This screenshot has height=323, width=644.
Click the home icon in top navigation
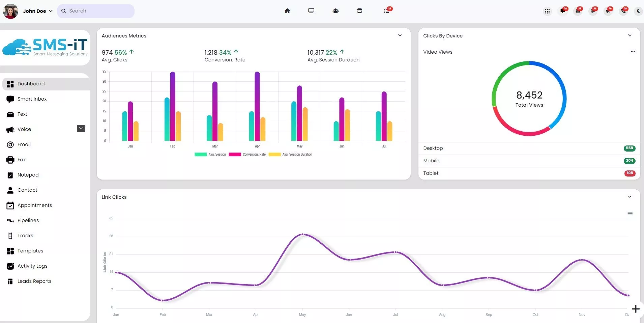coord(287,11)
